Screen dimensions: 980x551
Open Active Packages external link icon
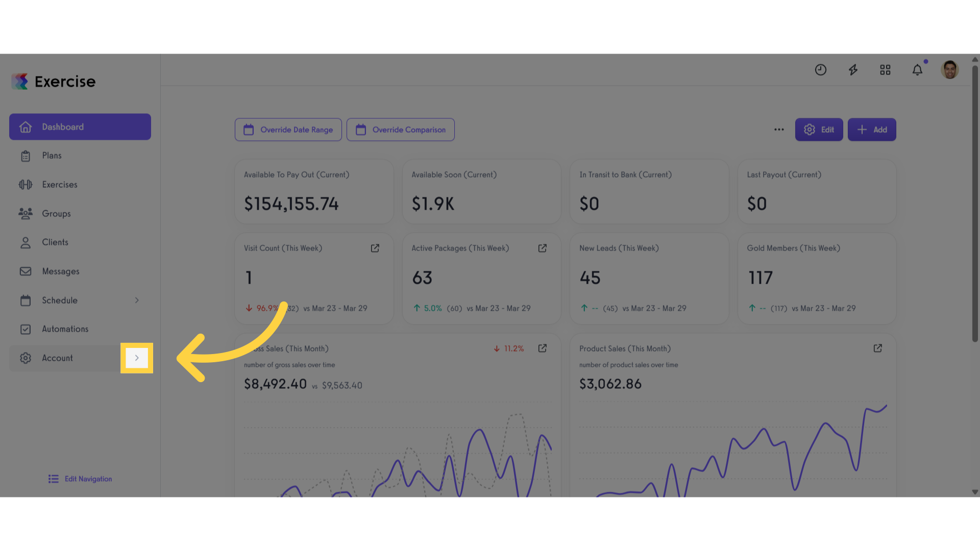point(543,248)
